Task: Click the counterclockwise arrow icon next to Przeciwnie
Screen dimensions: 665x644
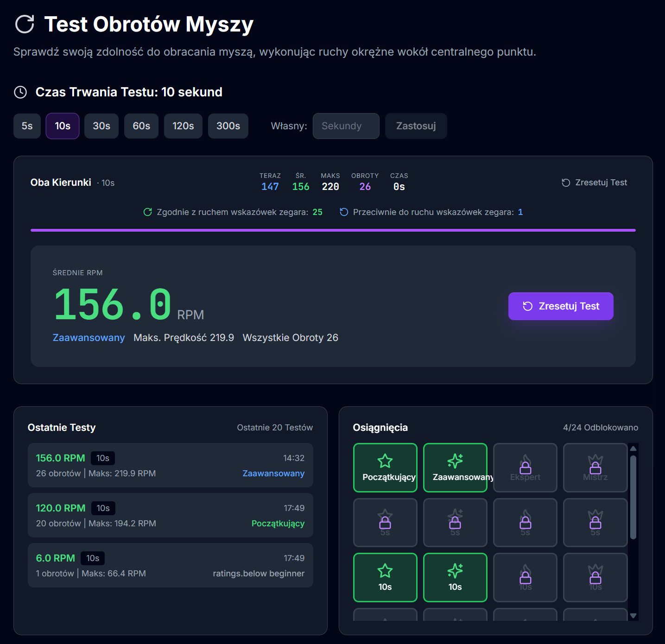Action: (344, 212)
